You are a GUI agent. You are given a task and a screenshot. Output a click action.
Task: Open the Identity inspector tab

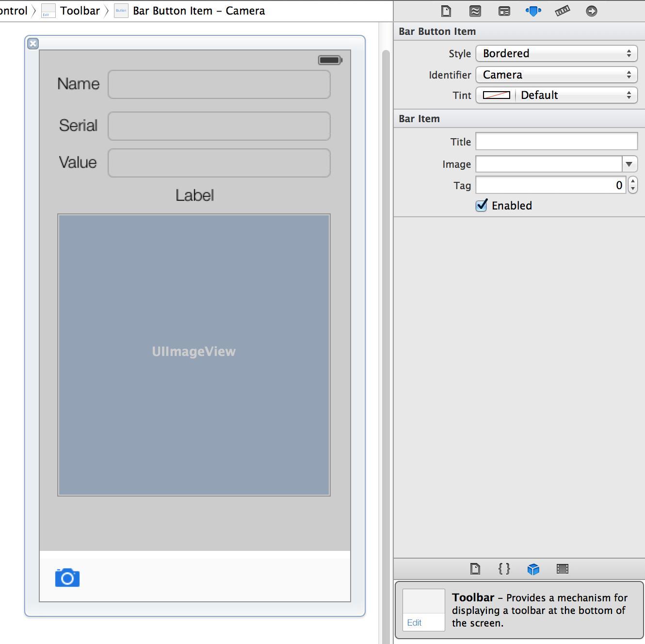click(504, 11)
